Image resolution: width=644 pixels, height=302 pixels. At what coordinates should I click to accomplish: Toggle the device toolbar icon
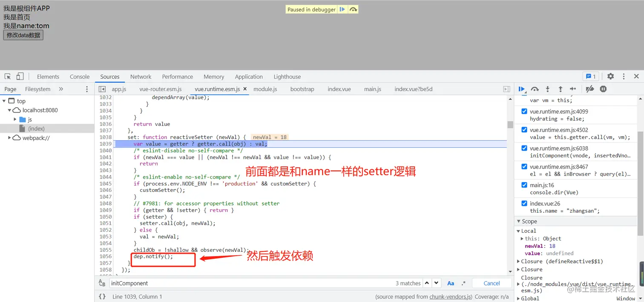[x=20, y=77]
